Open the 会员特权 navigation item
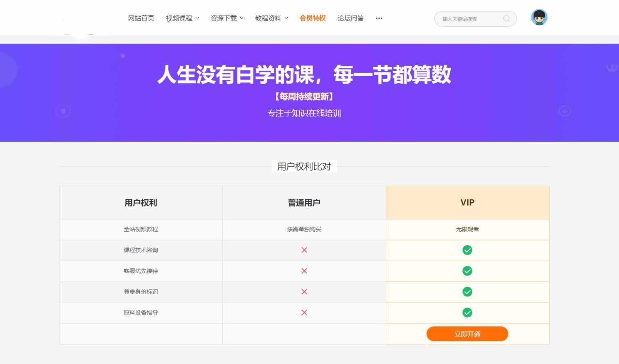This screenshot has height=364, width=619. pyautogui.click(x=313, y=18)
